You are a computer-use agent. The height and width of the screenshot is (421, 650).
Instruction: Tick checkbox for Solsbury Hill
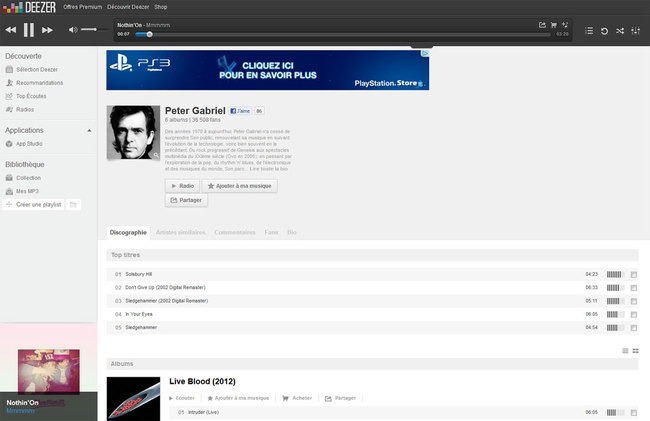(x=634, y=274)
